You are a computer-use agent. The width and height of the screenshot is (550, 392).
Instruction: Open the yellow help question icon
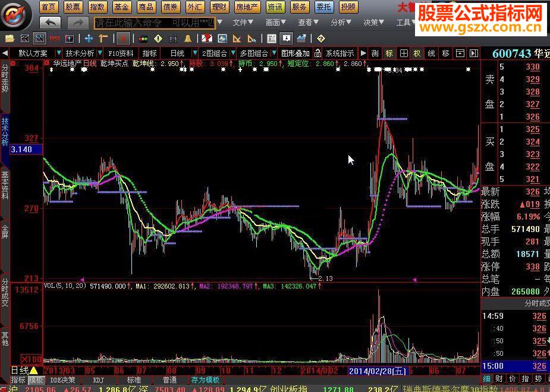coord(320,38)
